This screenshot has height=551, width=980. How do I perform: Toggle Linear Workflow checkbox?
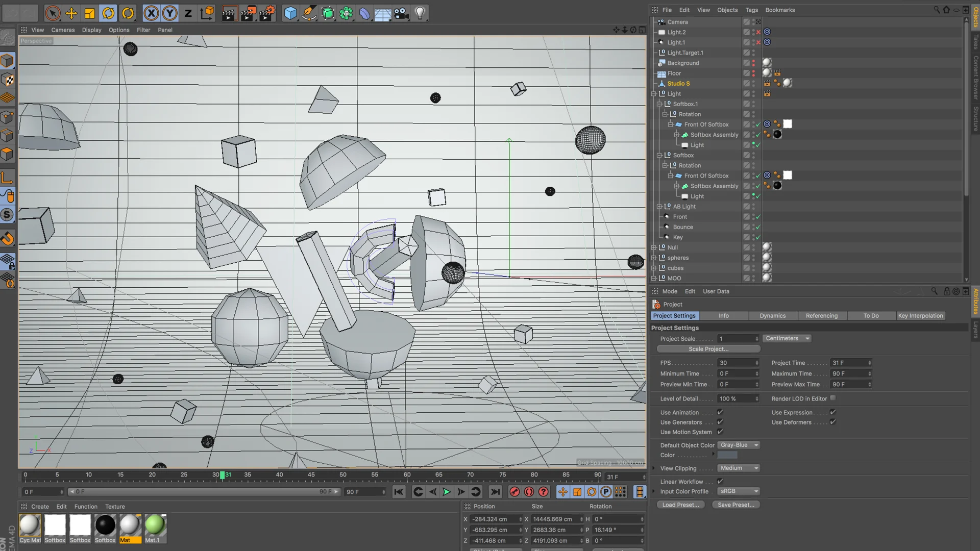click(x=720, y=481)
